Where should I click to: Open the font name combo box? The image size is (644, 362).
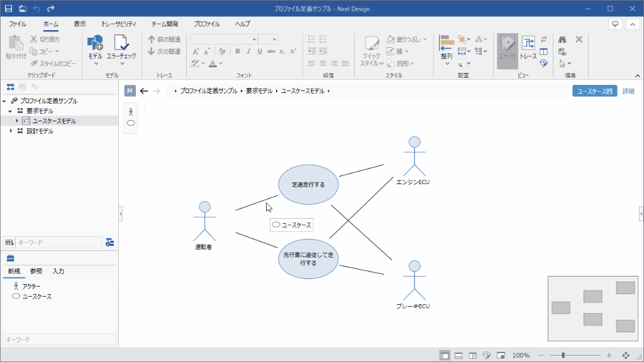[224, 40]
